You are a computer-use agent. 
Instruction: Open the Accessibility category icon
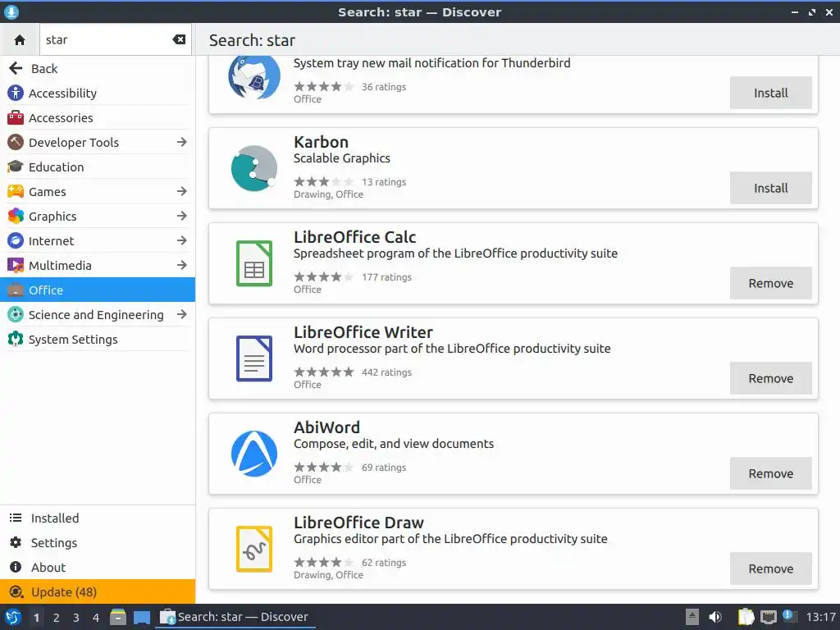click(16, 93)
